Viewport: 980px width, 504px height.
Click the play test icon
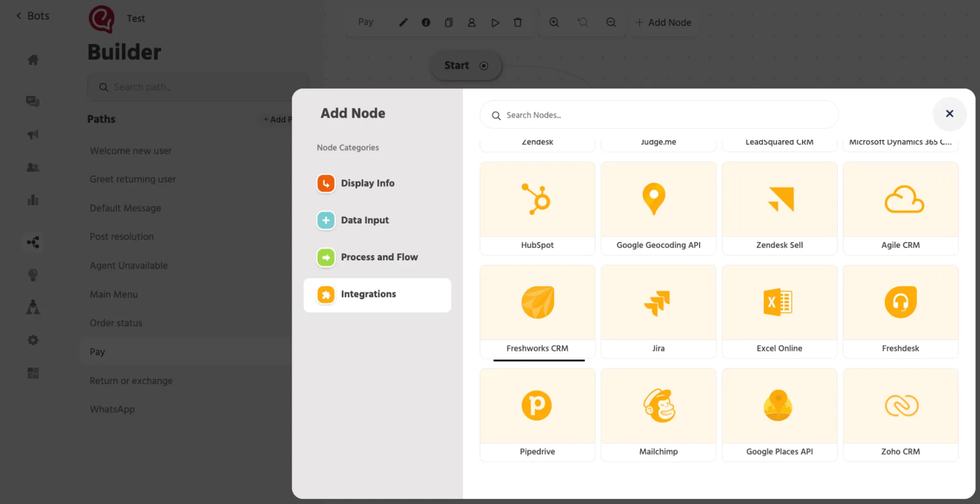[x=495, y=23]
